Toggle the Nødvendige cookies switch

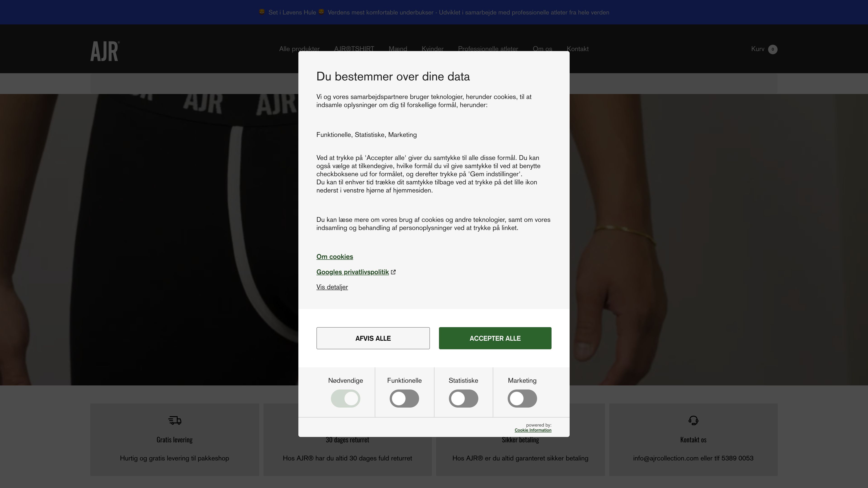[x=345, y=398]
